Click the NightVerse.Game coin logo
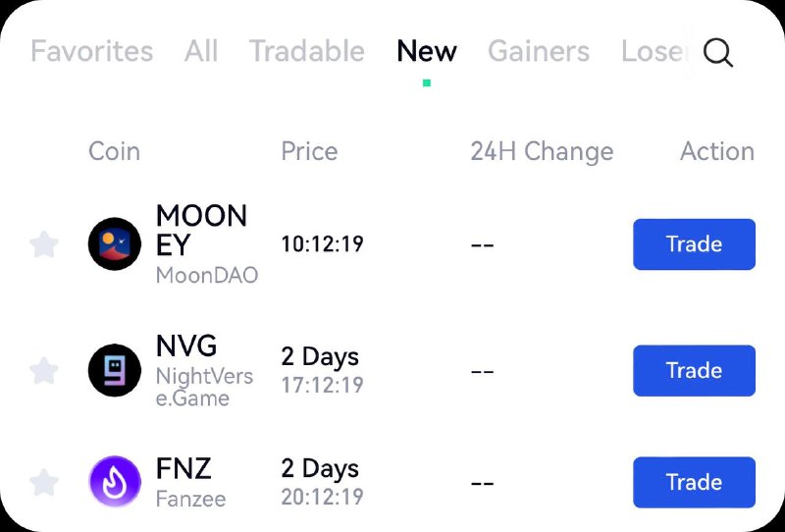The width and height of the screenshot is (785, 532). coord(115,370)
